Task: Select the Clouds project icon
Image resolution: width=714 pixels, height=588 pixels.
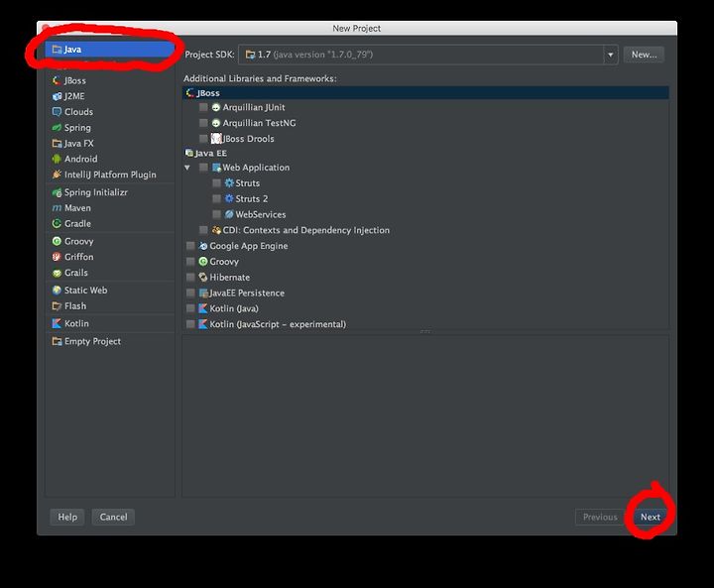Action: click(x=57, y=112)
